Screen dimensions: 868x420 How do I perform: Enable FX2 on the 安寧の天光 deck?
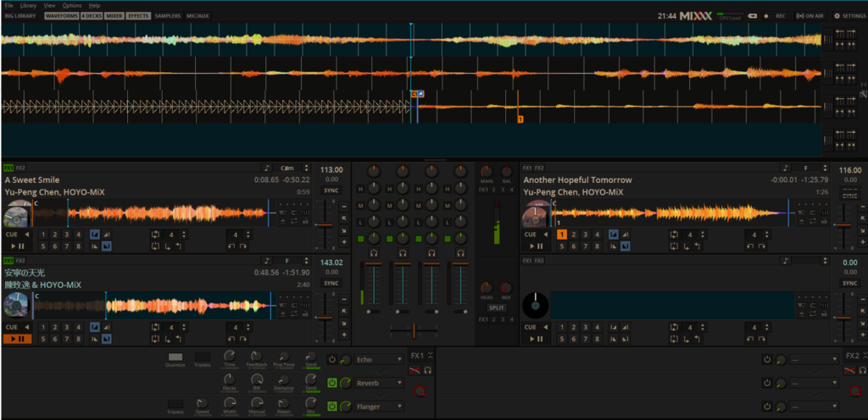click(20, 261)
